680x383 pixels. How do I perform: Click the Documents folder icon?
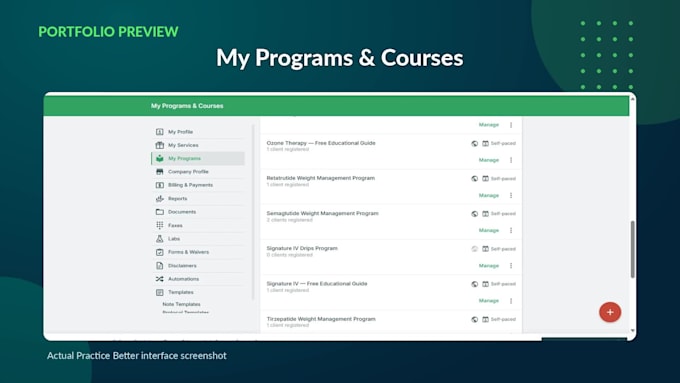pyautogui.click(x=160, y=212)
